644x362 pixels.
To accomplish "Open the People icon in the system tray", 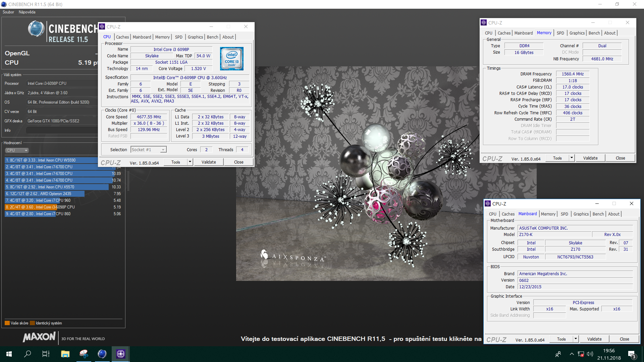I will (x=558, y=354).
